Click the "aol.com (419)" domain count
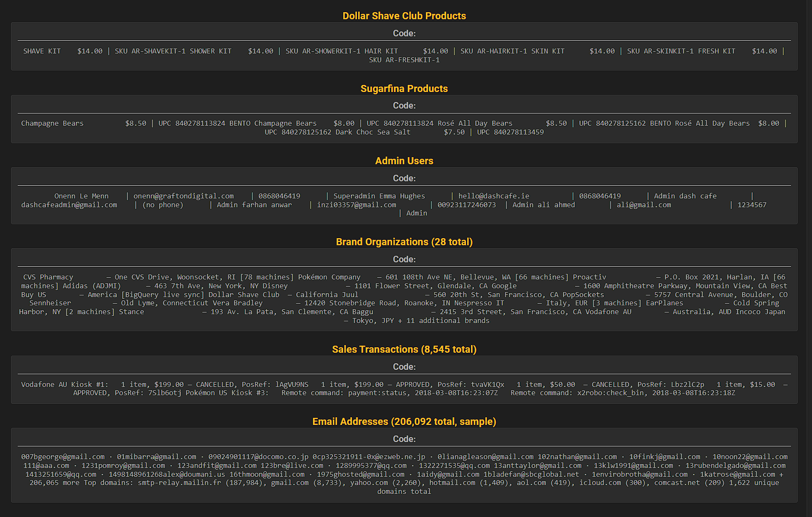Image resolution: width=812 pixels, height=517 pixels. coord(542,483)
